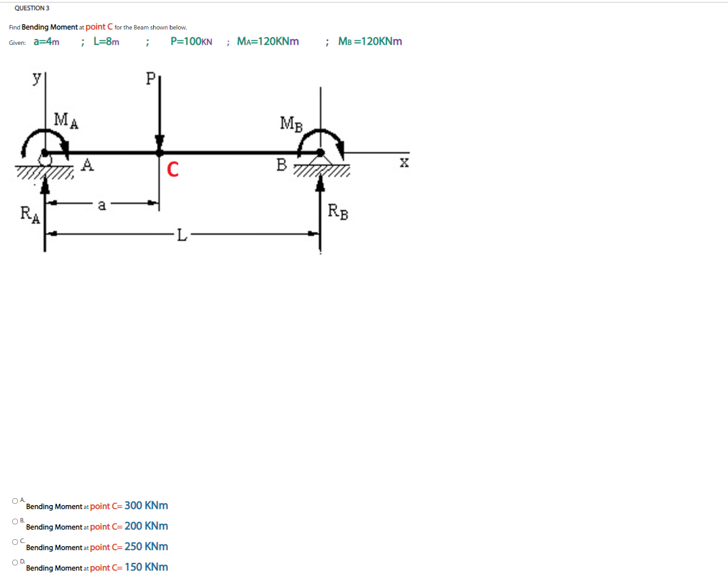728x584 pixels.
Task: Click the hatched support symbol at point B
Action: (320, 170)
